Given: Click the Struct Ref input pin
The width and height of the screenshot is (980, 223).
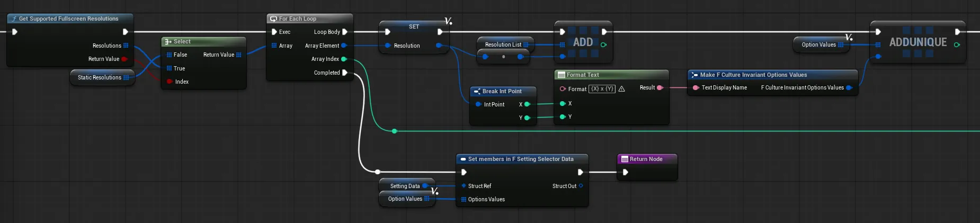Looking at the screenshot, I should [464, 186].
